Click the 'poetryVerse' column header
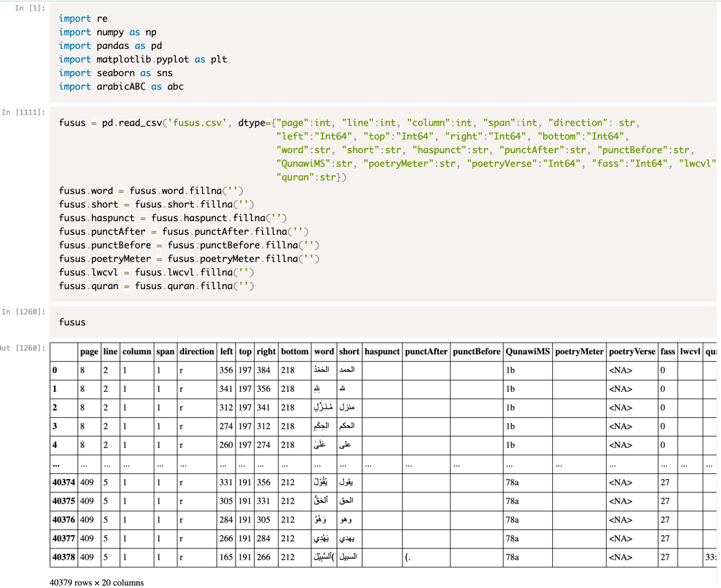The height and width of the screenshot is (588, 721). 632,352
